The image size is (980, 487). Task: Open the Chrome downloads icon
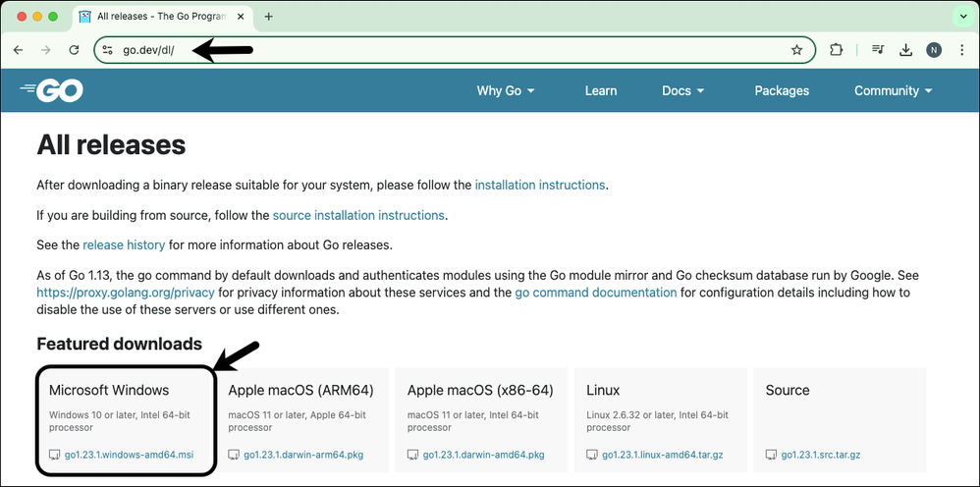[x=906, y=50]
